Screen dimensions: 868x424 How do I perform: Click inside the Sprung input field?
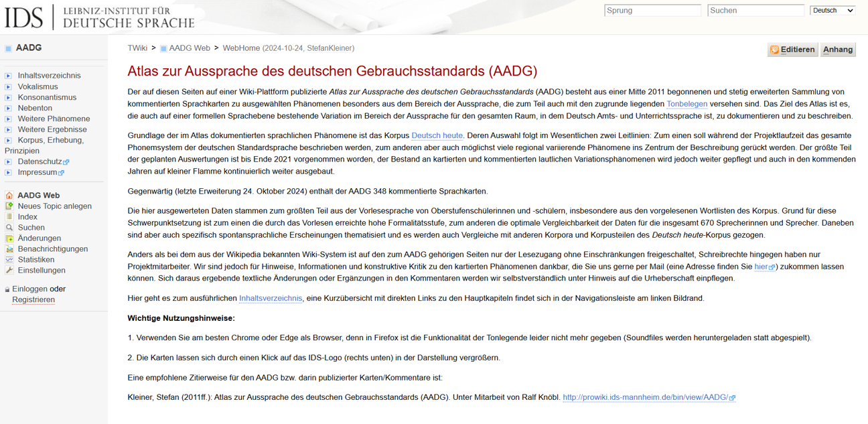click(x=652, y=10)
